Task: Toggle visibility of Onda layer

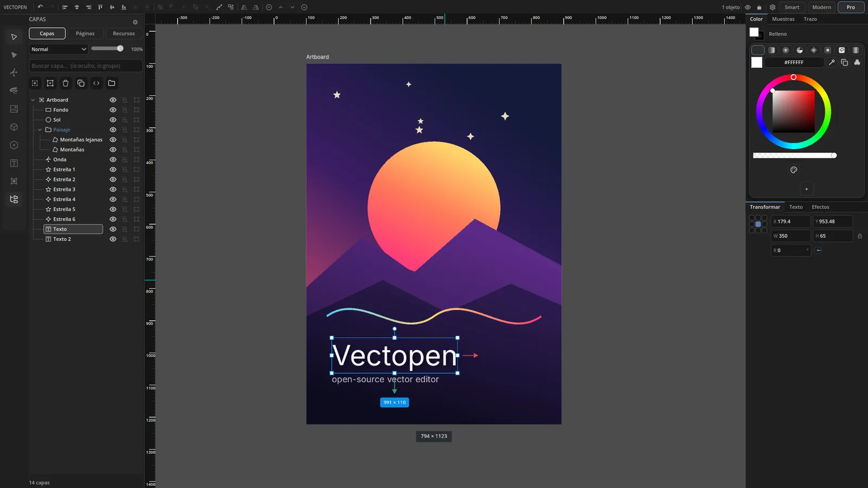Action: pyautogui.click(x=113, y=159)
